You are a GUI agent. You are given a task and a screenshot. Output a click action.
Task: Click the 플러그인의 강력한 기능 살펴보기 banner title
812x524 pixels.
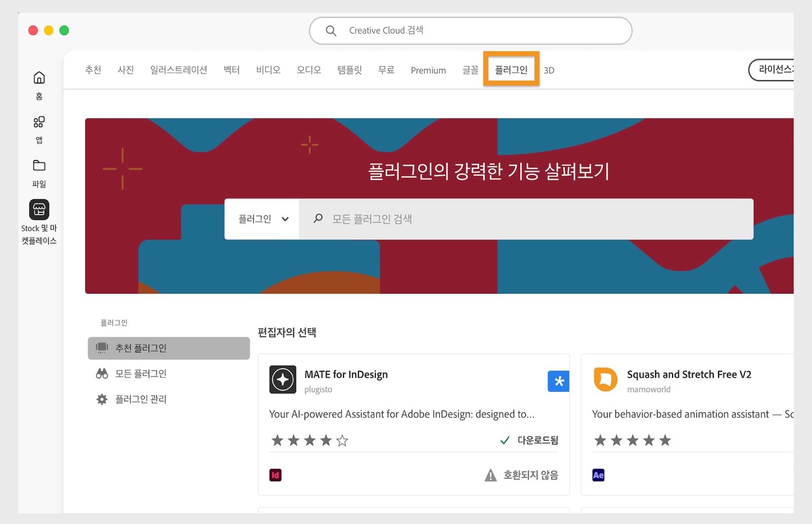click(x=488, y=171)
